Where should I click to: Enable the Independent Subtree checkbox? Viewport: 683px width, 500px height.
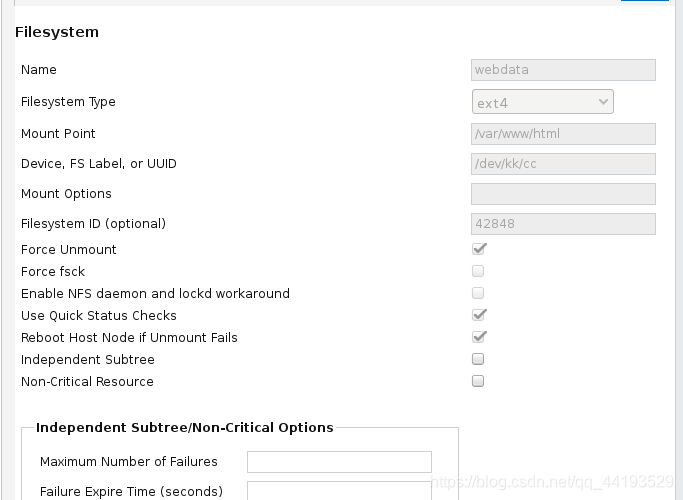[478, 359]
